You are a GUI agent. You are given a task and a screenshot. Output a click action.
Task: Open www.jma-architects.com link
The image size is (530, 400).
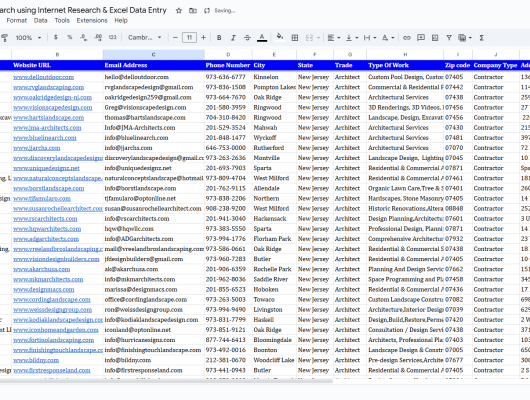click(47, 128)
